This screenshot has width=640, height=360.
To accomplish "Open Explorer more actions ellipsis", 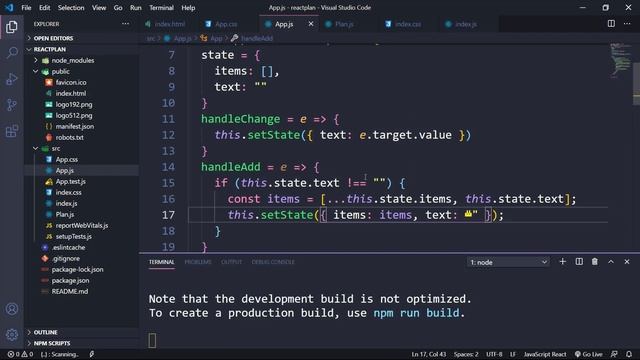I will pos(125,24).
